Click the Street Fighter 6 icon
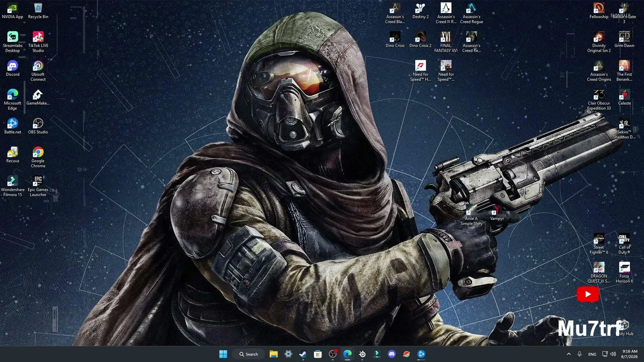Image resolution: width=644 pixels, height=362 pixels. [x=599, y=244]
